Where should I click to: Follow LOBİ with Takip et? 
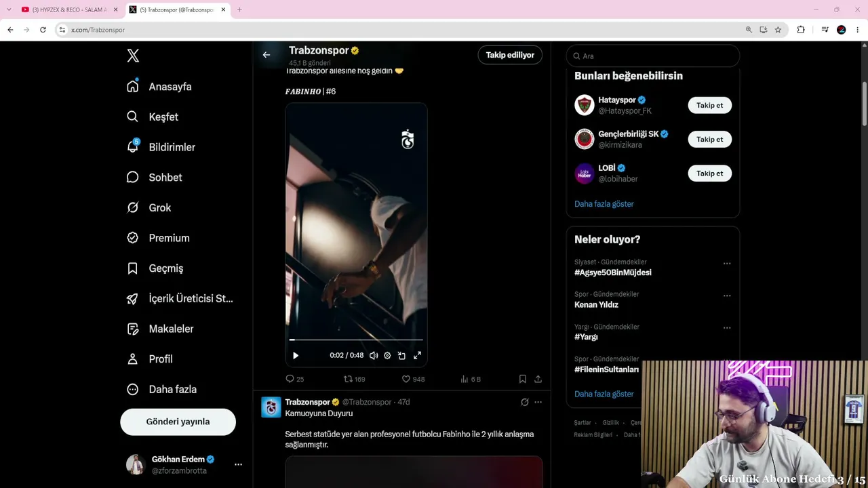(x=709, y=174)
